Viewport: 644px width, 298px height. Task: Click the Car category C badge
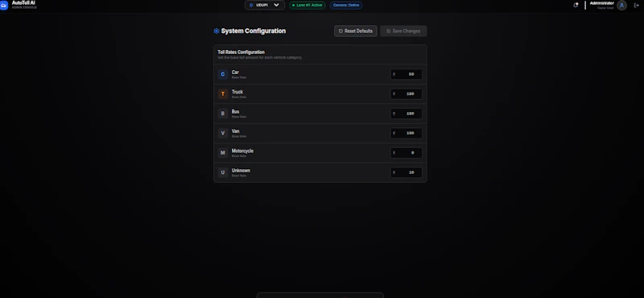click(223, 74)
